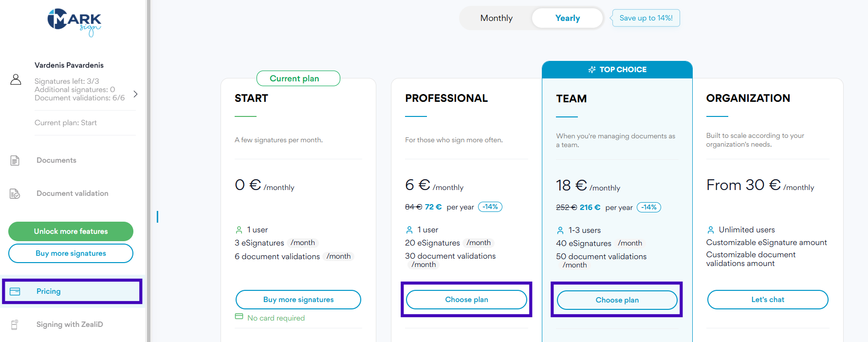Image resolution: width=868 pixels, height=342 pixels.
Task: Click the Save up to 14% badge
Action: [646, 18]
